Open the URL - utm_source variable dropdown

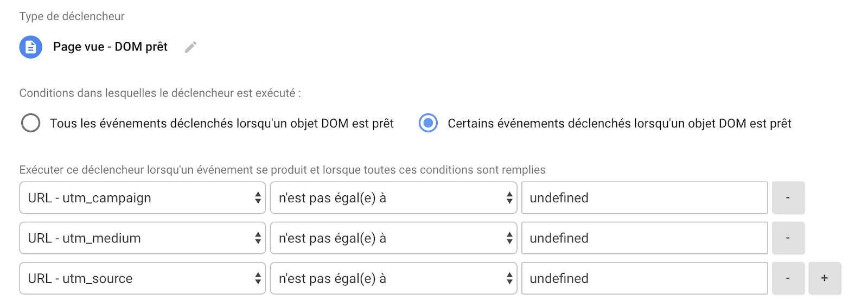[x=143, y=278]
